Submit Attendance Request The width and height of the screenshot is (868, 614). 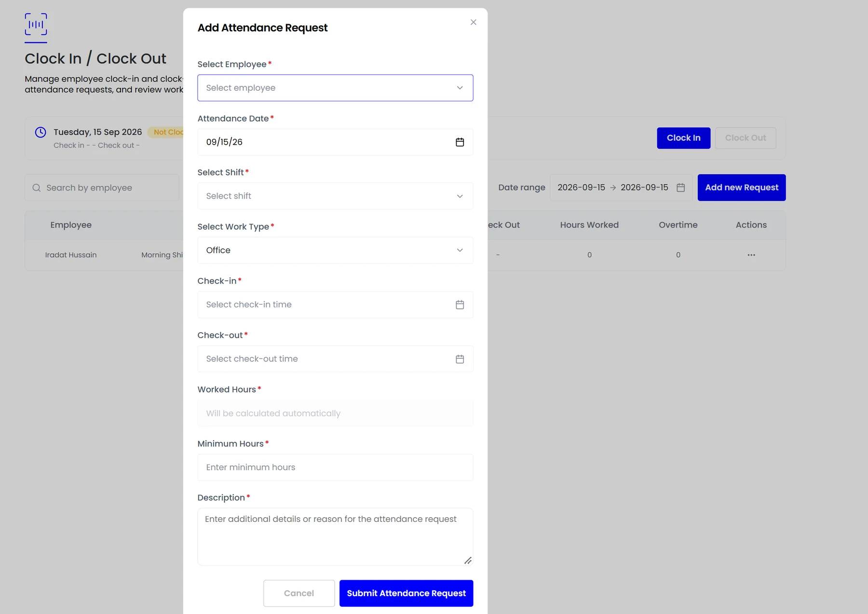(x=406, y=593)
